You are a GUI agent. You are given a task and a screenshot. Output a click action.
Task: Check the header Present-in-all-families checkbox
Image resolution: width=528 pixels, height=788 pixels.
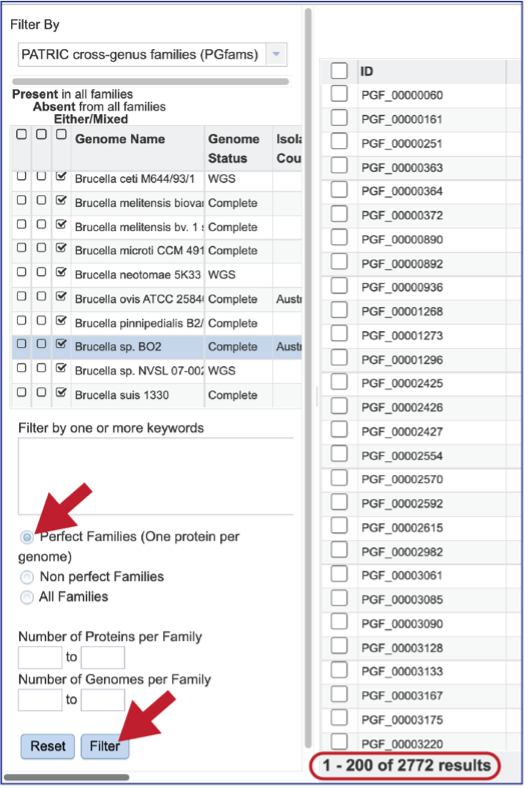tap(22, 134)
